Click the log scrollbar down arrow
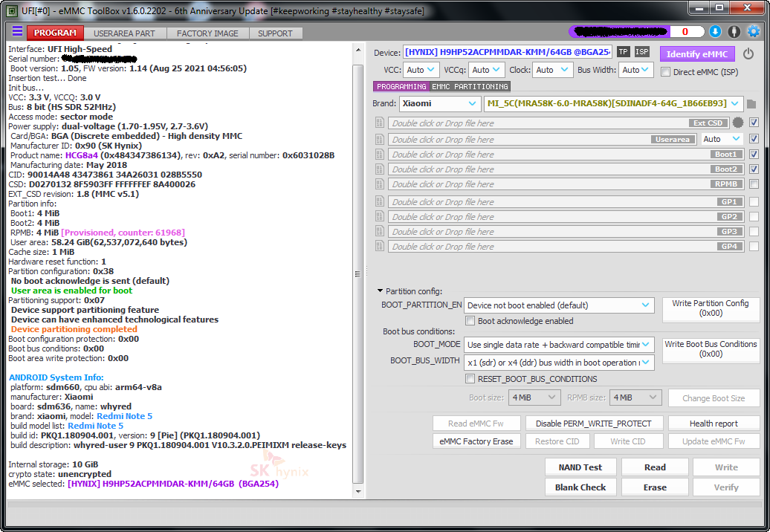770x532 pixels. coord(358,491)
